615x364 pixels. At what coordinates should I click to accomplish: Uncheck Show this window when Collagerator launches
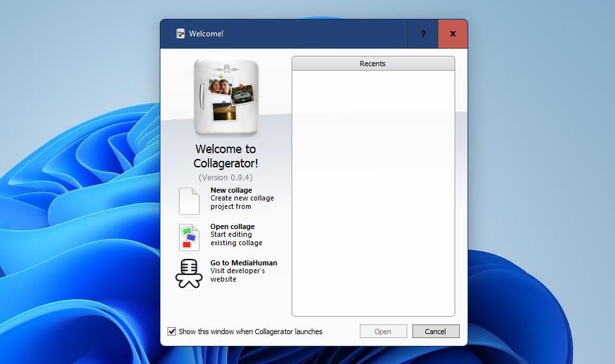click(x=172, y=332)
